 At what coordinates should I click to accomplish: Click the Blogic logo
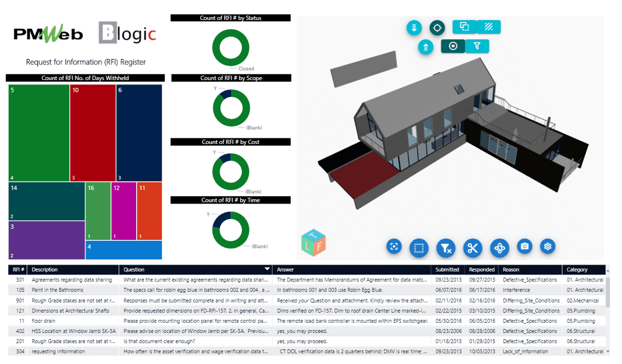[127, 33]
